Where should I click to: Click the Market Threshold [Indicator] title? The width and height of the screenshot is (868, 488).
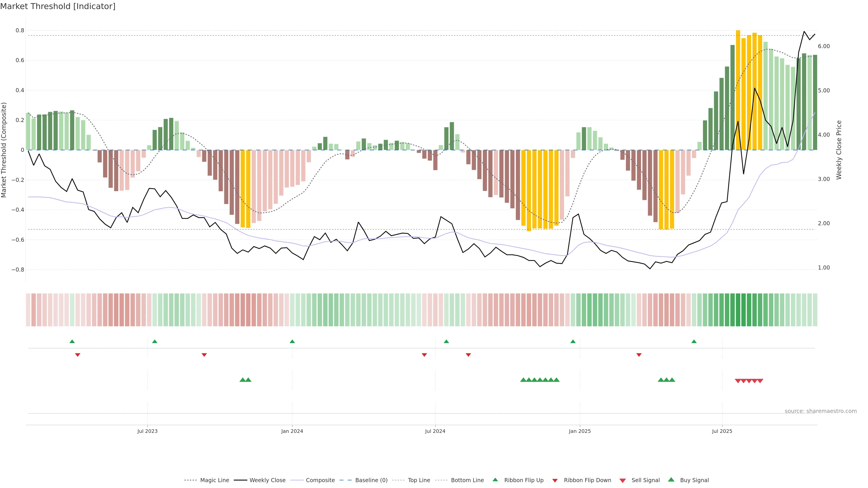58,6
